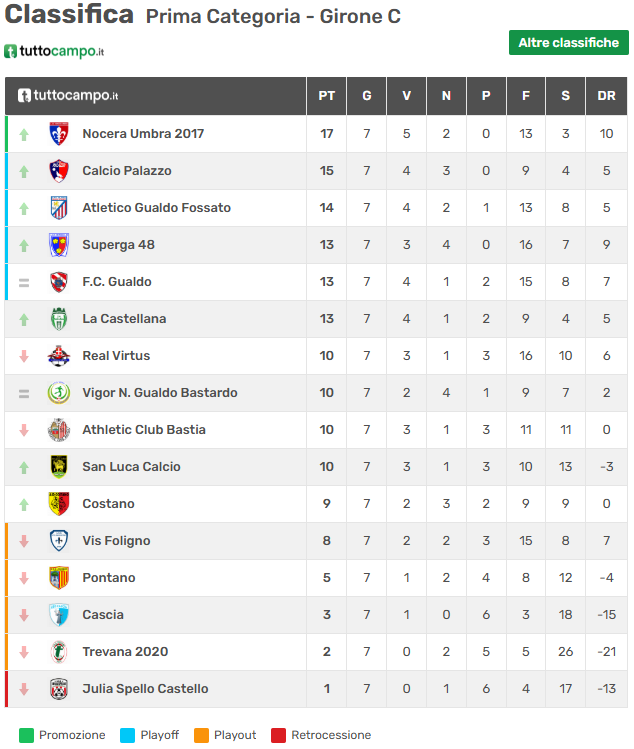The width and height of the screenshot is (634, 749).
Task: Click the Pontano team crest
Action: tap(59, 578)
